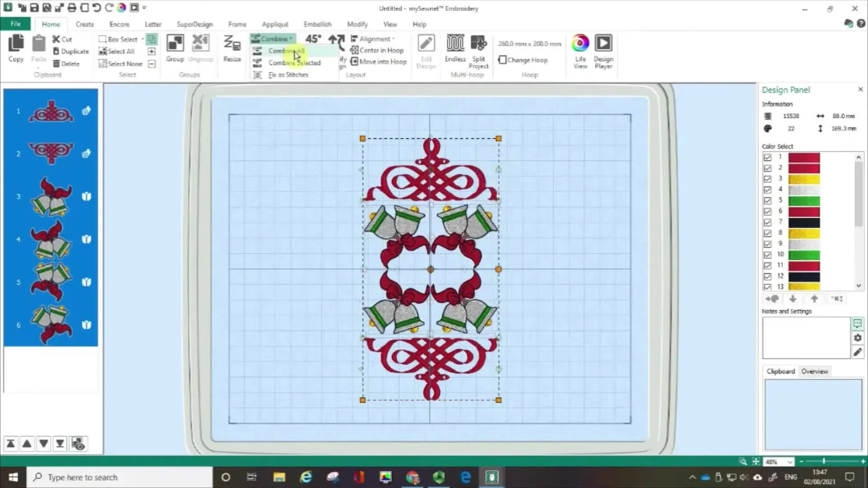Click Move into Hoop

[378, 61]
